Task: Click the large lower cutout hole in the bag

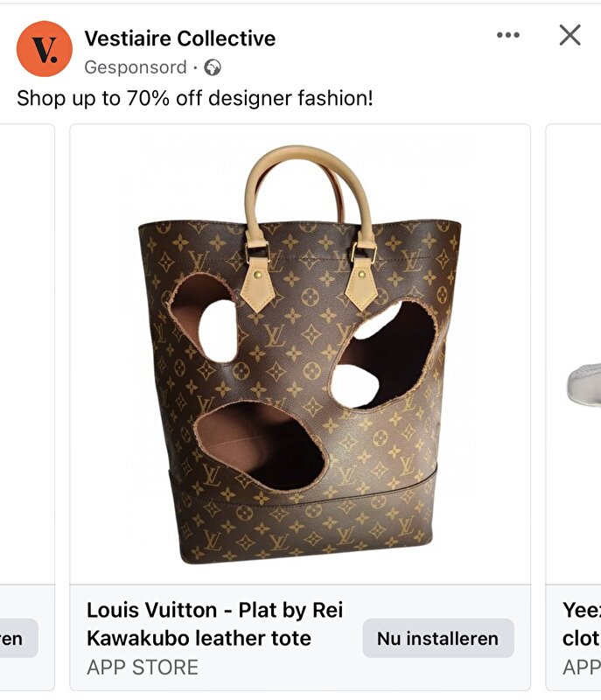Action: click(x=261, y=445)
